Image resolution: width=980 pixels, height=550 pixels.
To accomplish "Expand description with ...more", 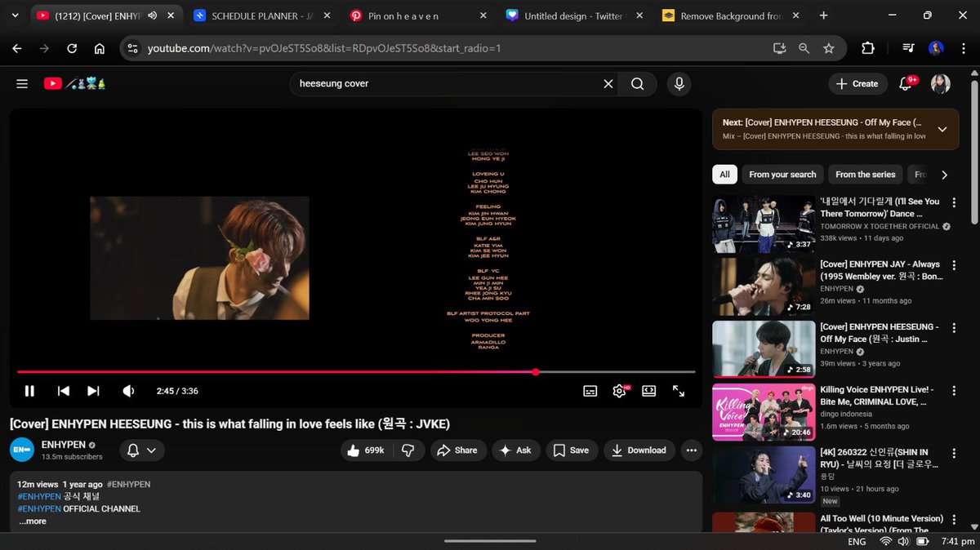I will [x=33, y=521].
